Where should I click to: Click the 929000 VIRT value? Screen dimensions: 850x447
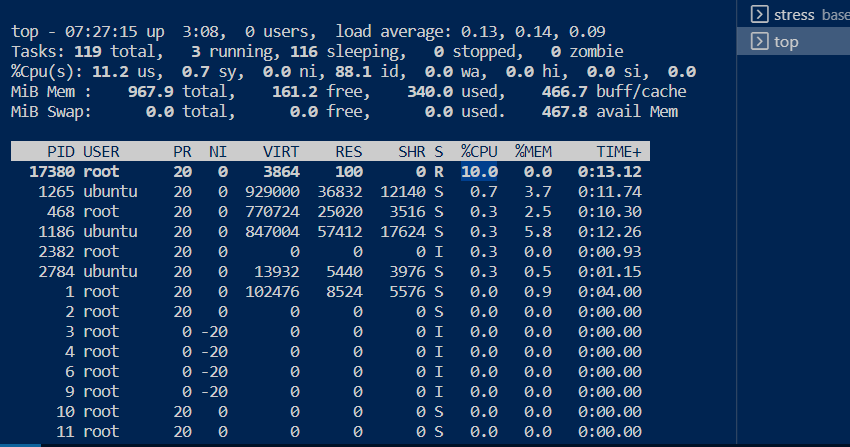click(x=272, y=192)
